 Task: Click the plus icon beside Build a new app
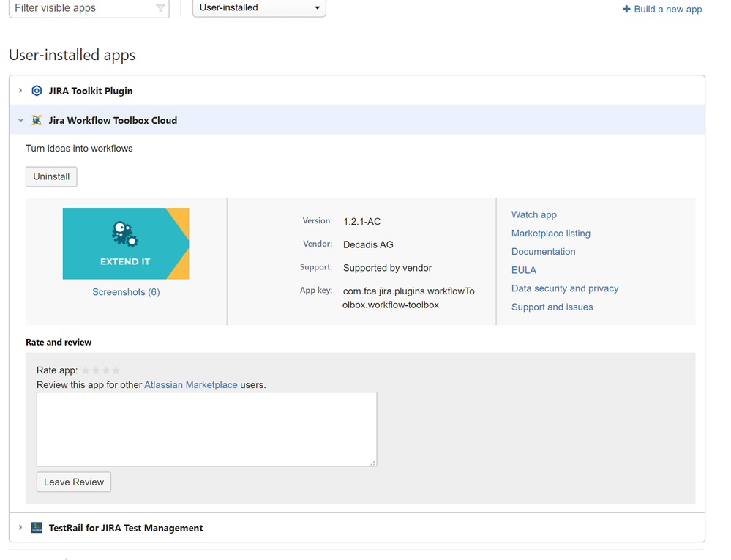click(626, 9)
